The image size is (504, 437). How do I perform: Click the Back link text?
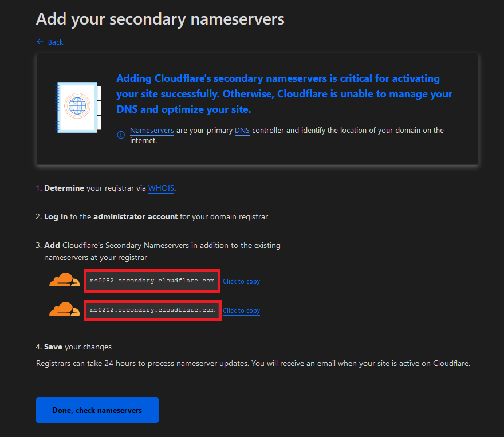[56, 42]
